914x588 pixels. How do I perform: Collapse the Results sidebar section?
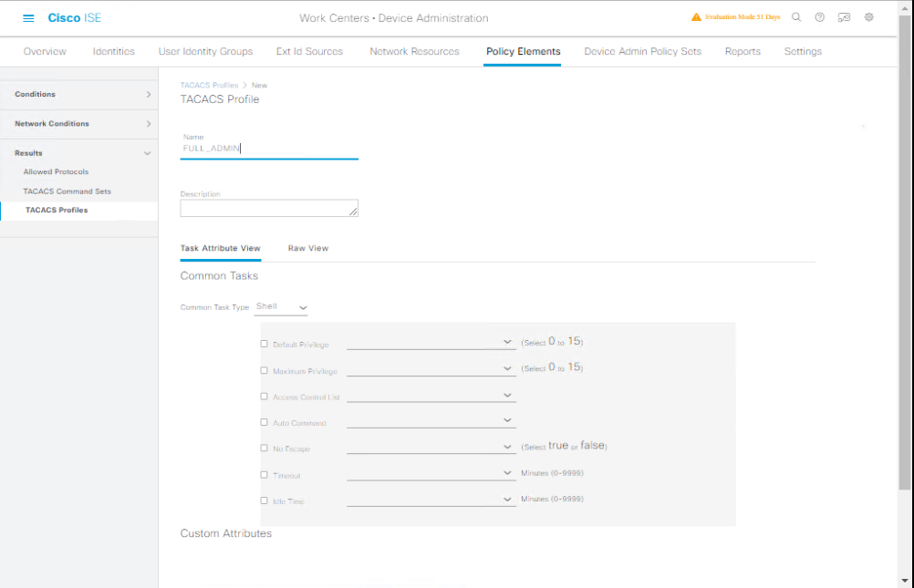79,153
